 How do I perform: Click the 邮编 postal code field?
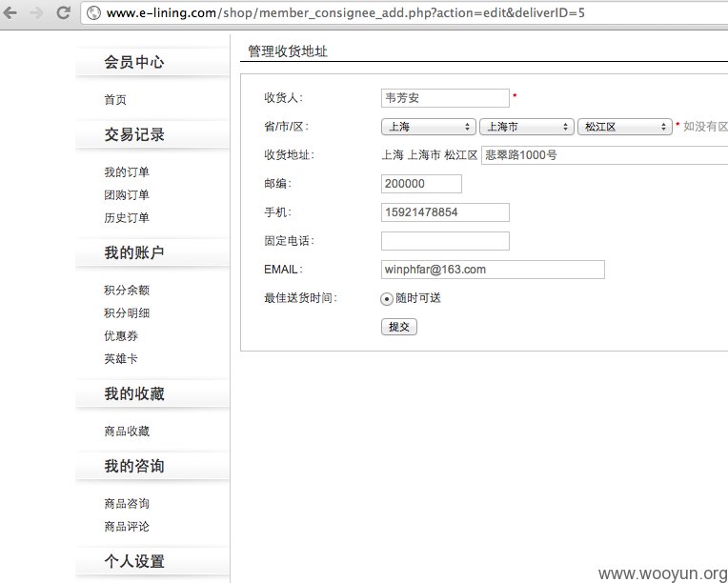421,184
